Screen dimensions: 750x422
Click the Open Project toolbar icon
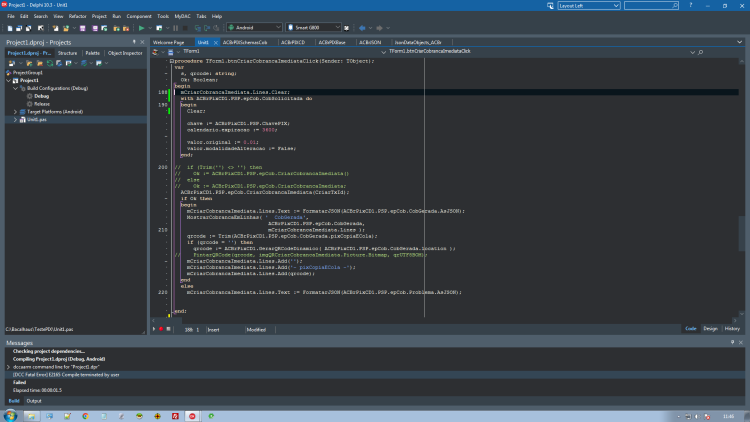point(104,28)
